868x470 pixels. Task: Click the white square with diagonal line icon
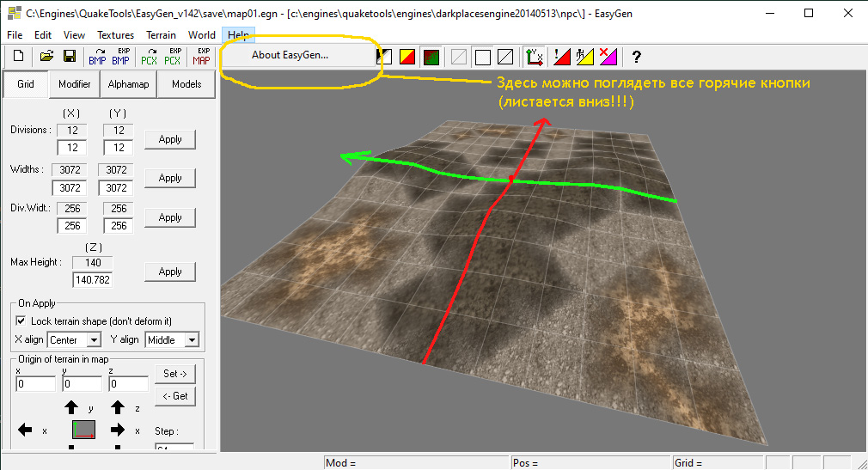[505, 57]
